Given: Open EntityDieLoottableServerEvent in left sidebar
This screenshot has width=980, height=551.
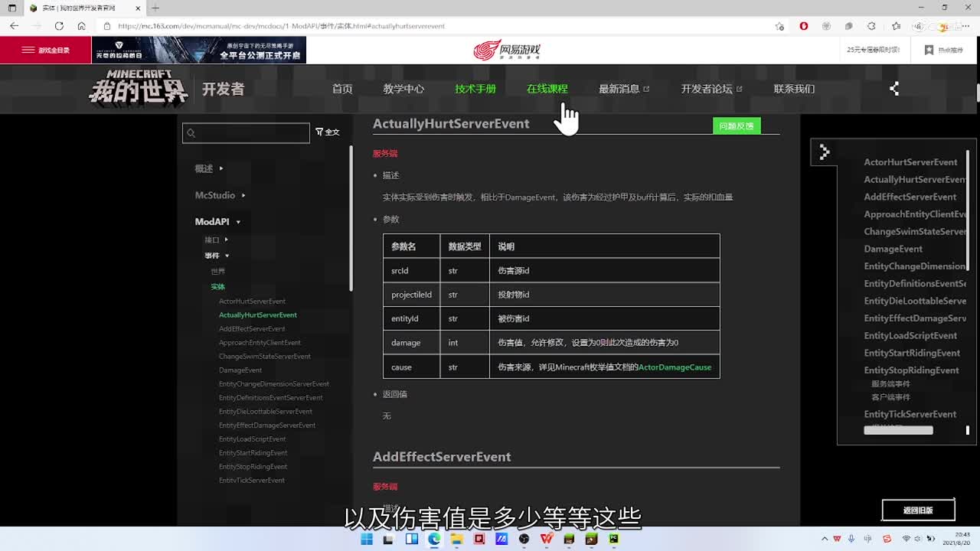Looking at the screenshot, I should point(266,412).
